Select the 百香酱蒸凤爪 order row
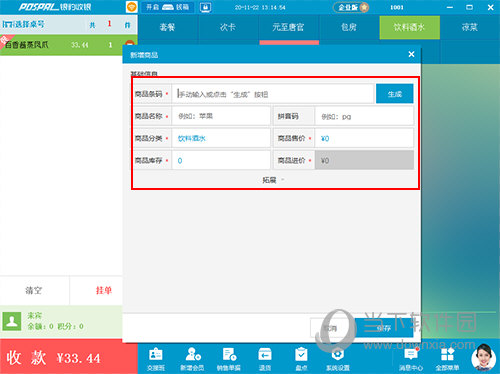Screen dimensions: 500x374 [61, 44]
